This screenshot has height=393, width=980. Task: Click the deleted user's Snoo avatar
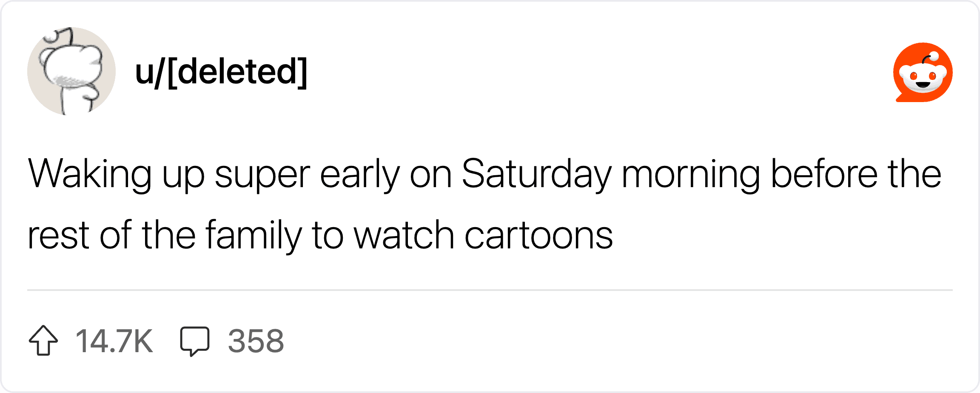click(x=71, y=71)
